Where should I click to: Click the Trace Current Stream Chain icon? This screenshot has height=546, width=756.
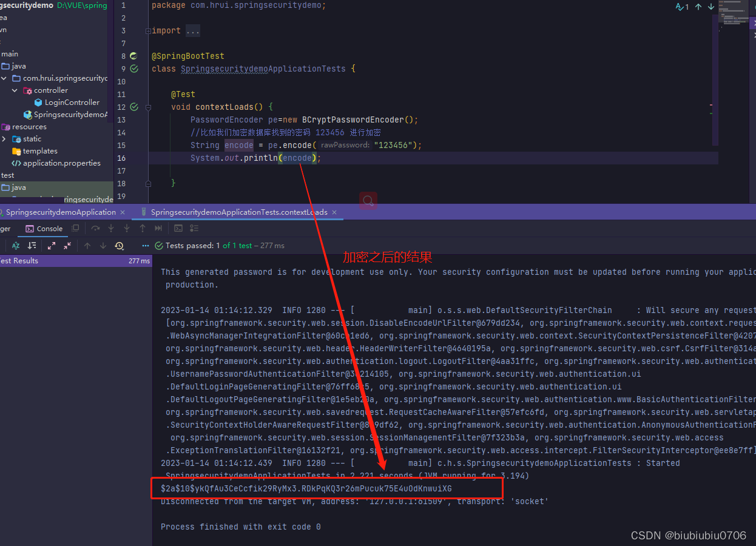coord(194,228)
